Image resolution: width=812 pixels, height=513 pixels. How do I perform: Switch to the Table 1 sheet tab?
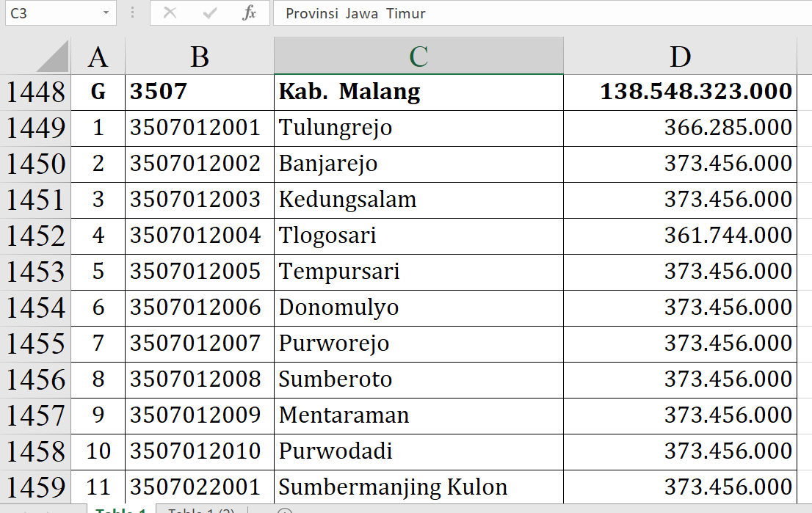[x=121, y=510]
